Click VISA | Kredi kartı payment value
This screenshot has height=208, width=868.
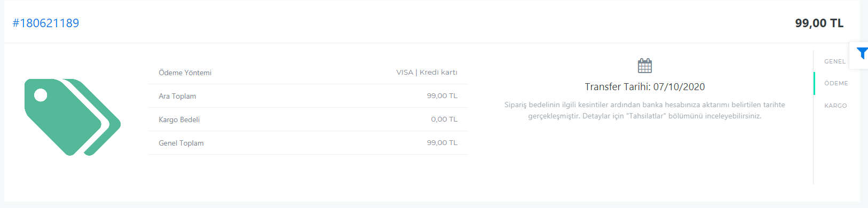[427, 72]
